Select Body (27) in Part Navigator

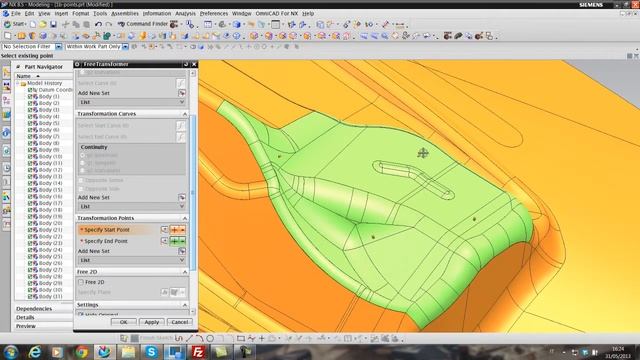(51, 270)
